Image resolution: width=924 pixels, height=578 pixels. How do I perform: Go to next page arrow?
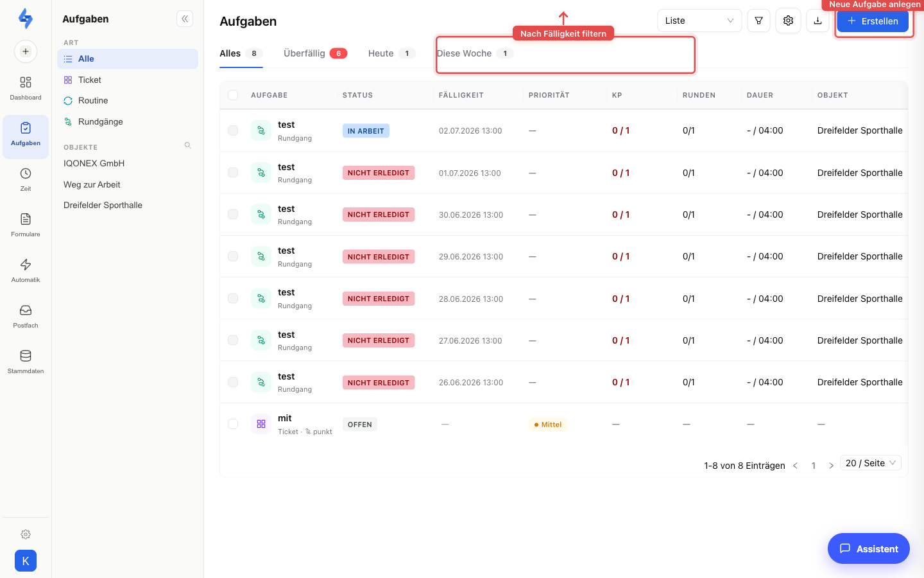click(x=831, y=466)
